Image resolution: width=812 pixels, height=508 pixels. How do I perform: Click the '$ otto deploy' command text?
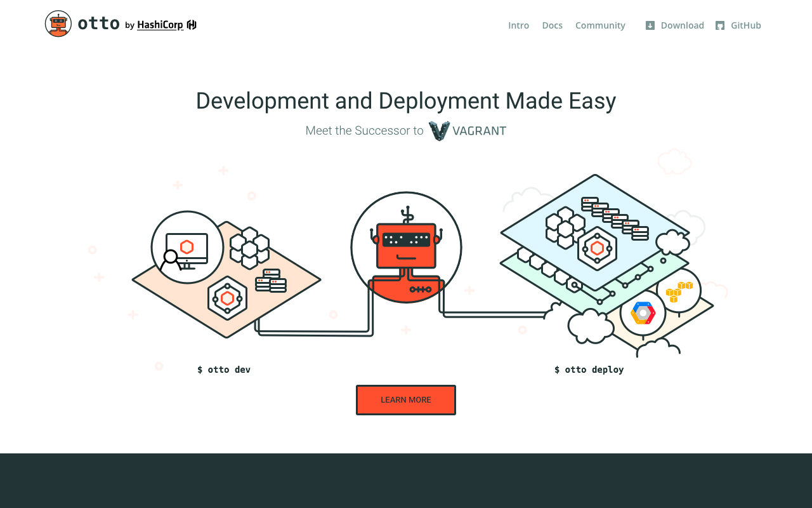589,370
